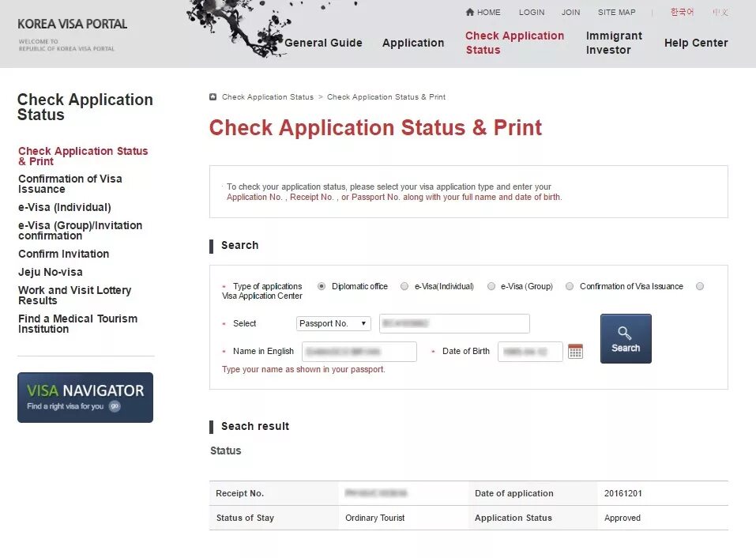Click the breadcrumb home icon
Image resolution: width=756 pixels, height=558 pixels.
212,96
